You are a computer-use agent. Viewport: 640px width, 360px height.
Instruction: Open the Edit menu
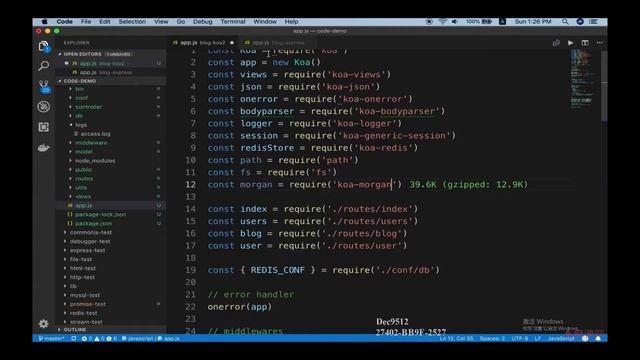(104, 22)
